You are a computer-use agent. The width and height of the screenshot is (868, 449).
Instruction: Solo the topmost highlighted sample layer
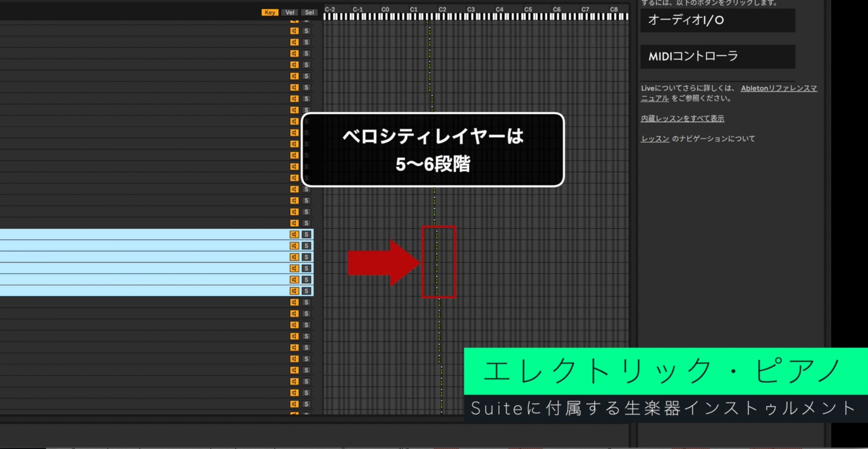tap(306, 234)
